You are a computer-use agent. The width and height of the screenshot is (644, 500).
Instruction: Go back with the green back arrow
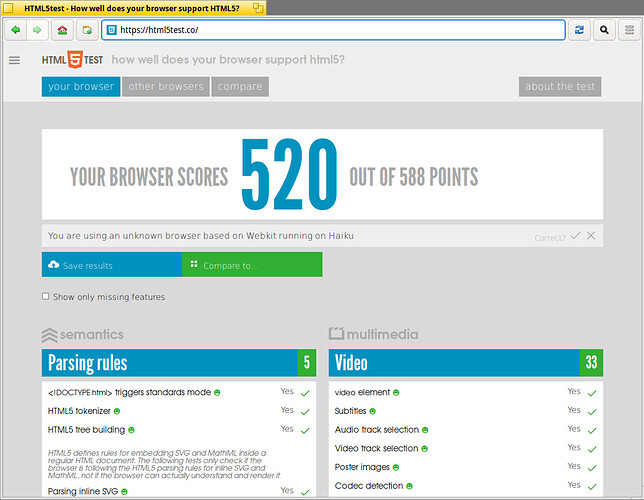(x=16, y=30)
